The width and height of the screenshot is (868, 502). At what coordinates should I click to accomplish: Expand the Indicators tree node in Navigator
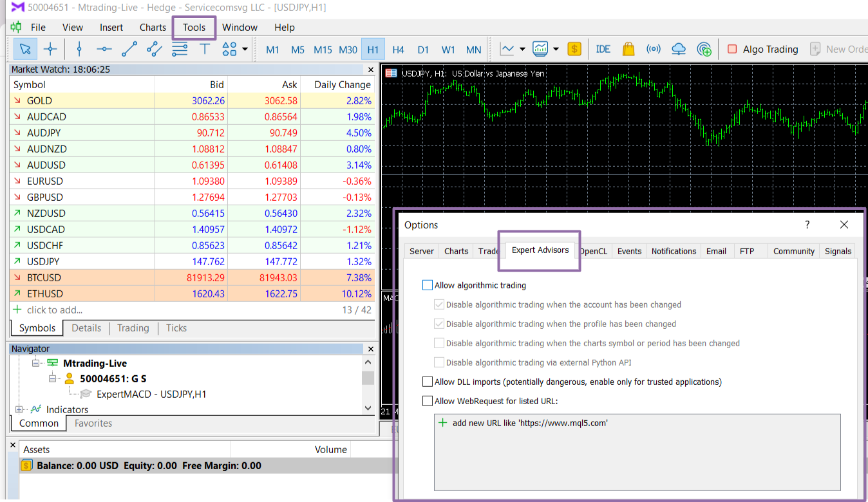click(x=19, y=409)
